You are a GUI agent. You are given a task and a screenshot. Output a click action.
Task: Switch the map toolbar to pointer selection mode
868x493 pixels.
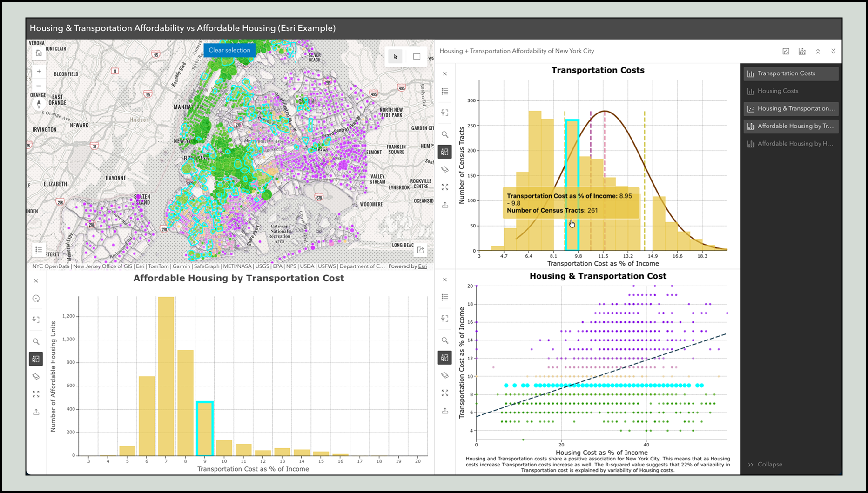(x=395, y=56)
